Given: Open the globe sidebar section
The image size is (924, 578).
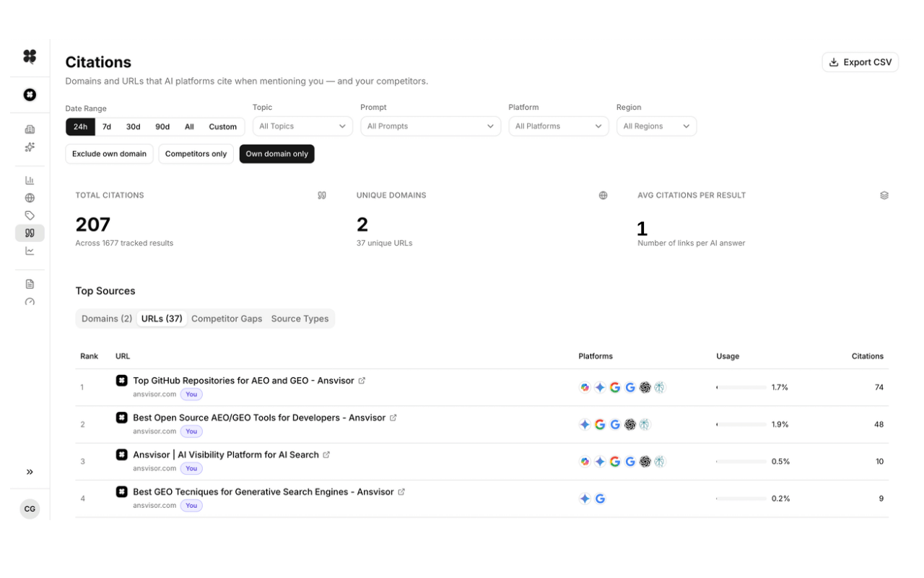Looking at the screenshot, I should [x=30, y=198].
